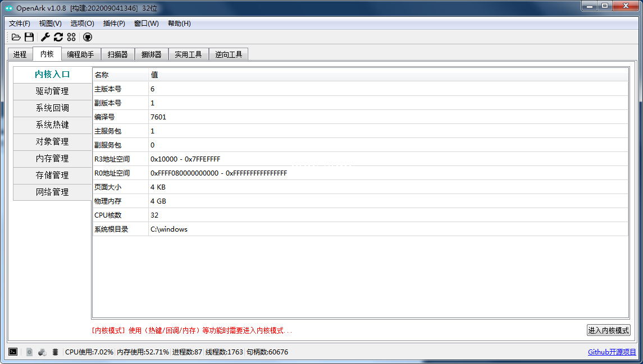The height and width of the screenshot is (364, 643).
Task: Switch to the 逆向工具 tab
Action: coord(229,54)
